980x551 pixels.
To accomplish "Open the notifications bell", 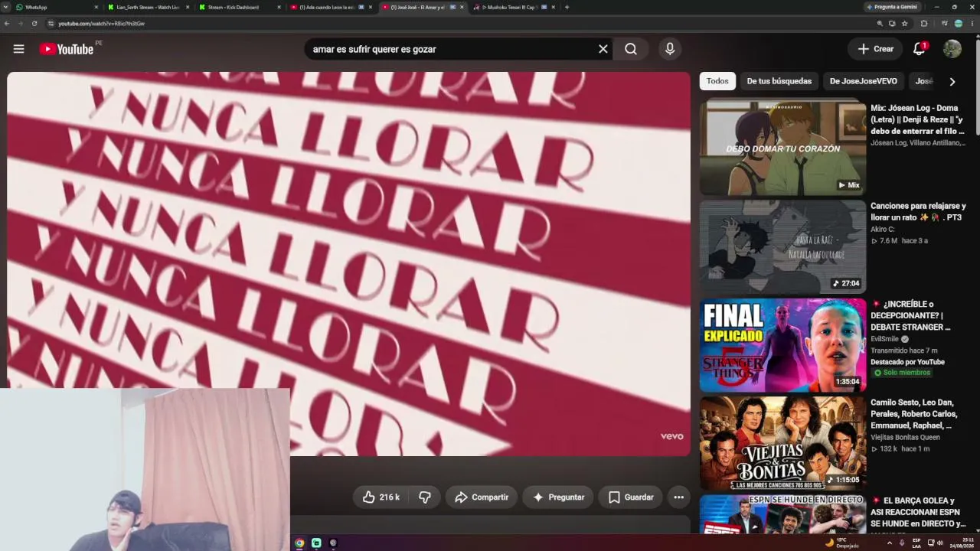I will tap(920, 49).
